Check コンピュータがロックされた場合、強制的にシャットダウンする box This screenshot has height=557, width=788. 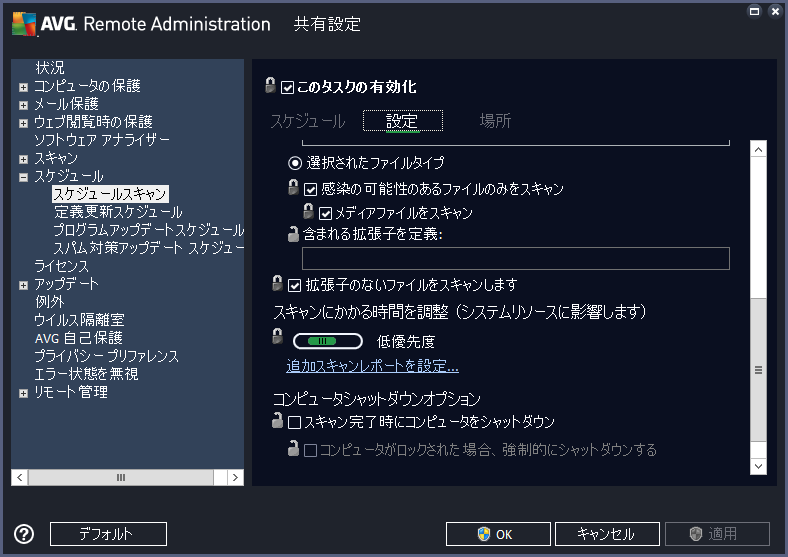pyautogui.click(x=311, y=450)
